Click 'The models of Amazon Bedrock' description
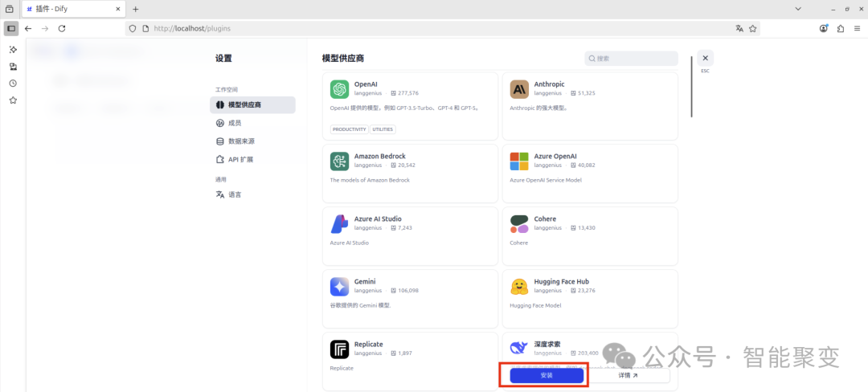The image size is (868, 392). coord(370,180)
